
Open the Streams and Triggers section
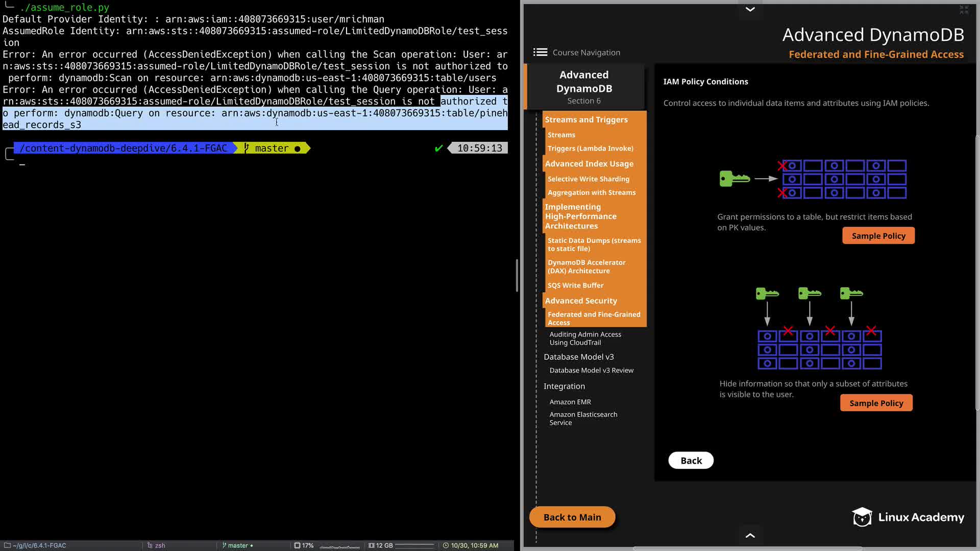(586, 119)
